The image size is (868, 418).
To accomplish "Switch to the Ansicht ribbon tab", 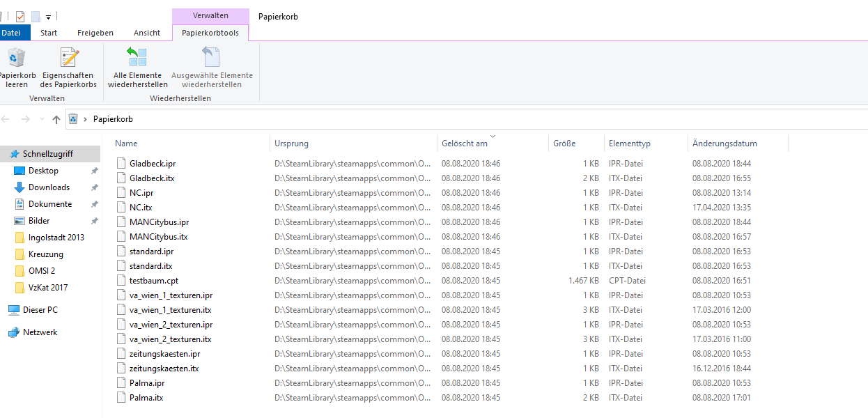I will pos(147,33).
